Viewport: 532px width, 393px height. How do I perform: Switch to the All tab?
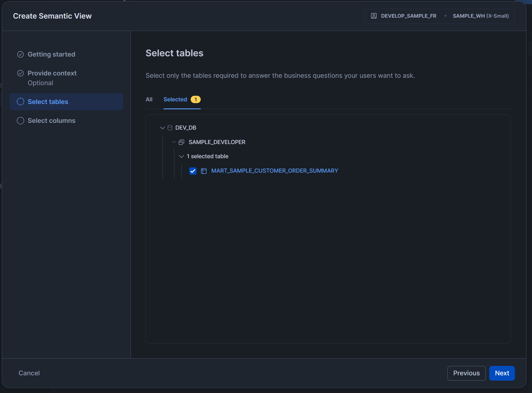(x=149, y=99)
